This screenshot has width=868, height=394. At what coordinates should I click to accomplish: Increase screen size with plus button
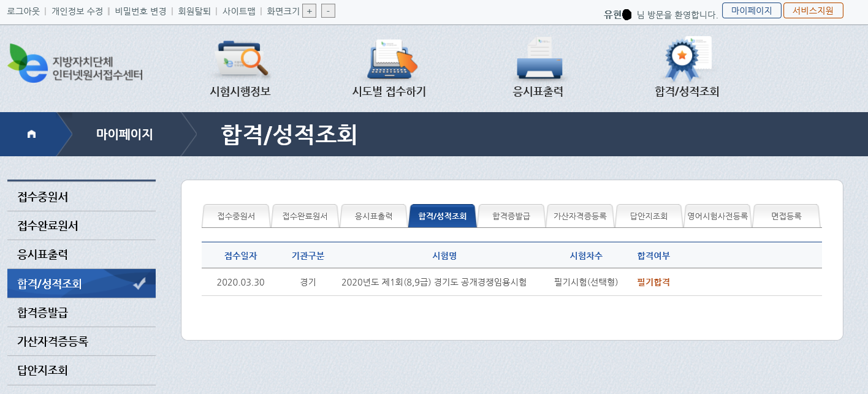click(x=309, y=11)
